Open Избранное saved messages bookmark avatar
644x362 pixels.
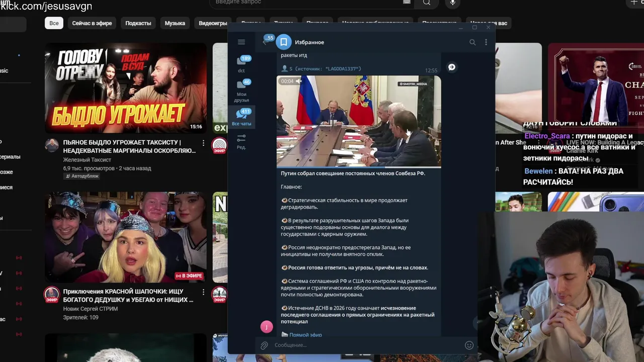[284, 42]
